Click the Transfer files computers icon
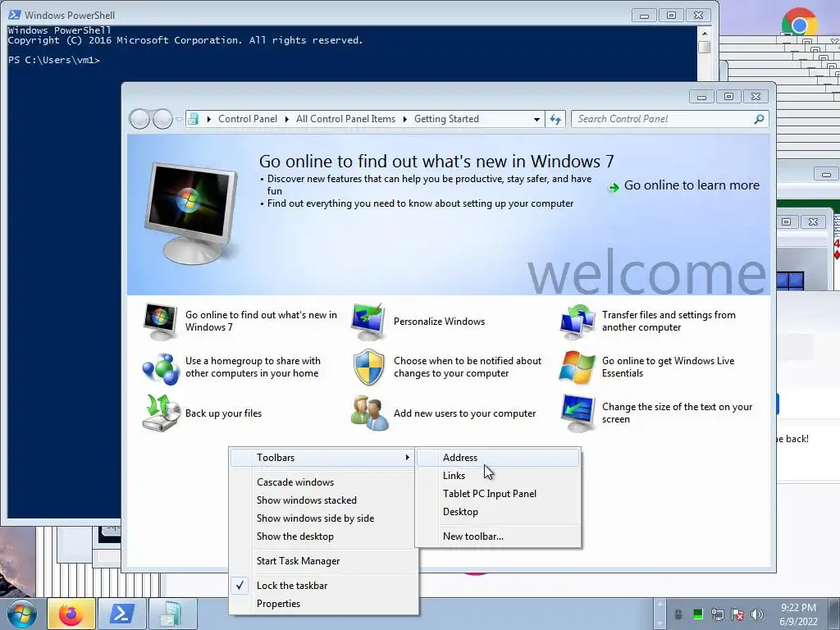 [x=577, y=322]
